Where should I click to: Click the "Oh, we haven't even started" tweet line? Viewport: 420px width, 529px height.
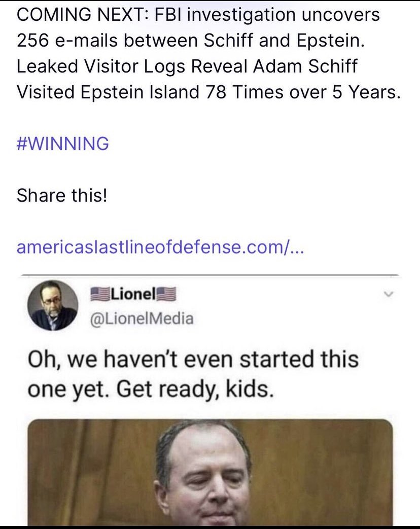click(x=192, y=359)
